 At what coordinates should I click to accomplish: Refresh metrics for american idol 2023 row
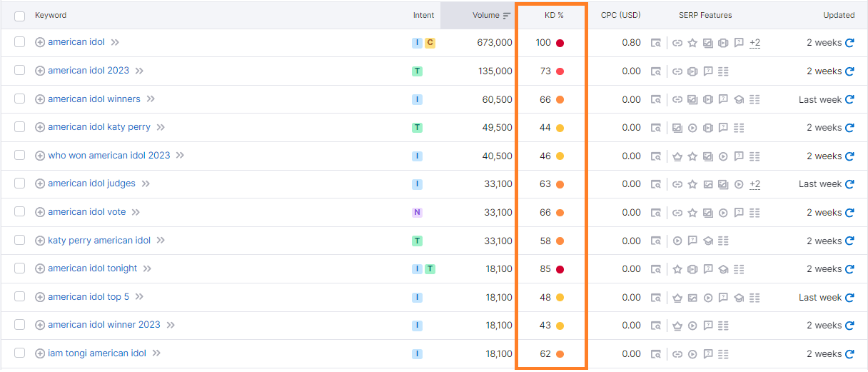pos(849,71)
